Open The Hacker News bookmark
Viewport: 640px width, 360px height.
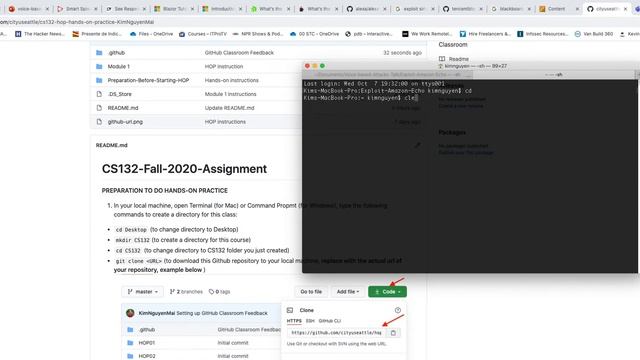(40, 34)
